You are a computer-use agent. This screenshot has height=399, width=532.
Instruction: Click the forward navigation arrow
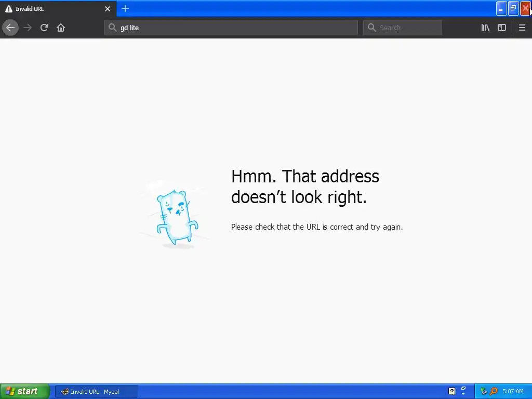28,28
